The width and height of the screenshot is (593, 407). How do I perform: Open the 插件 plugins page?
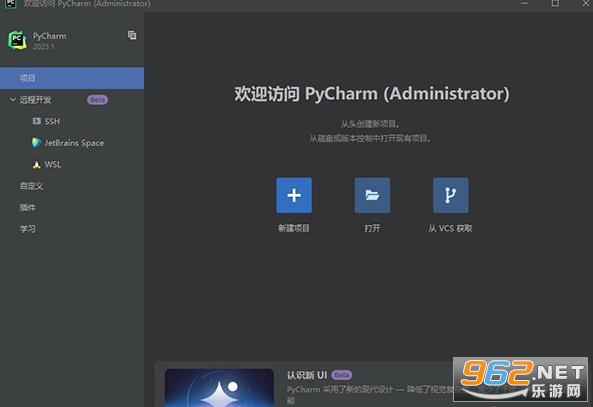(x=28, y=207)
